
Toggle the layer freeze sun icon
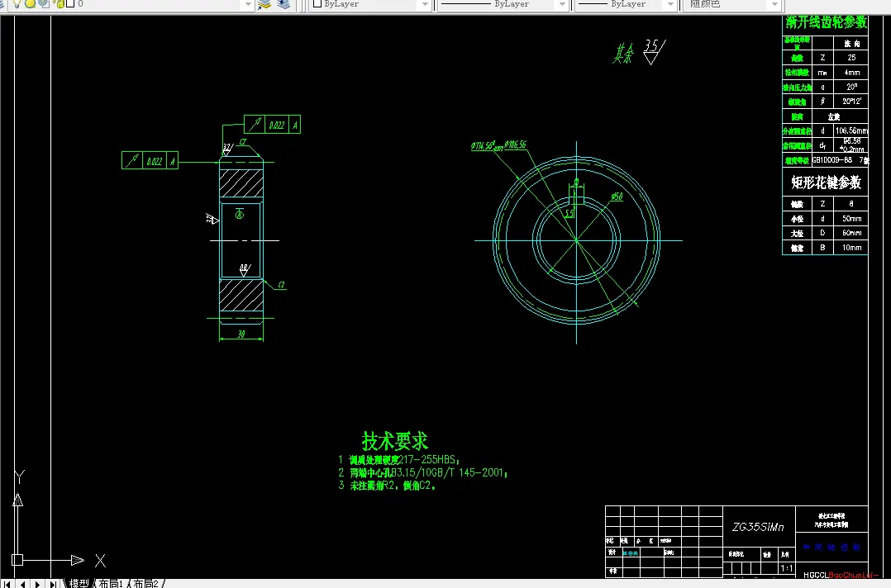[30, 4]
